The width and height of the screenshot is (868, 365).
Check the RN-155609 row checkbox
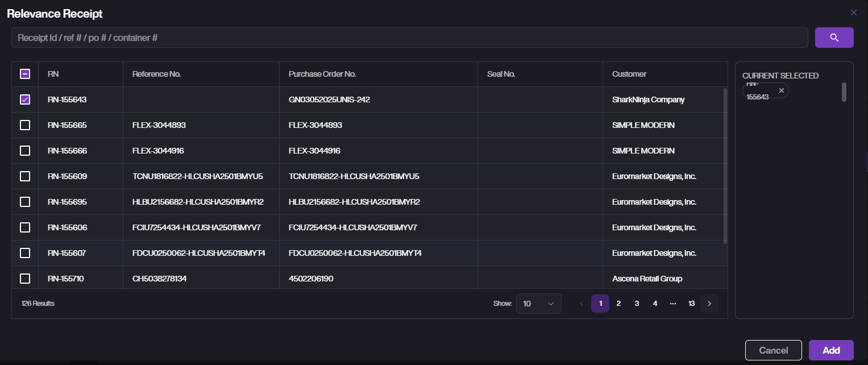coord(25,176)
